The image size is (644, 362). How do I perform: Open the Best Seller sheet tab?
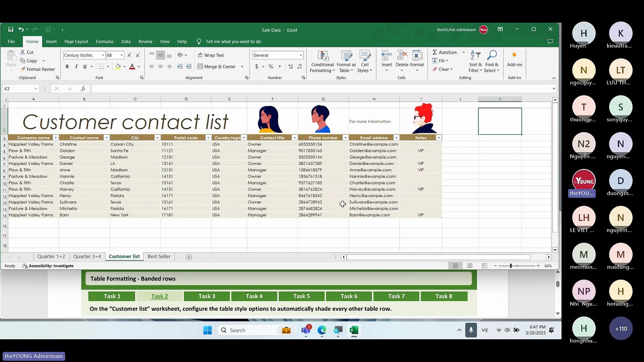coord(159,256)
